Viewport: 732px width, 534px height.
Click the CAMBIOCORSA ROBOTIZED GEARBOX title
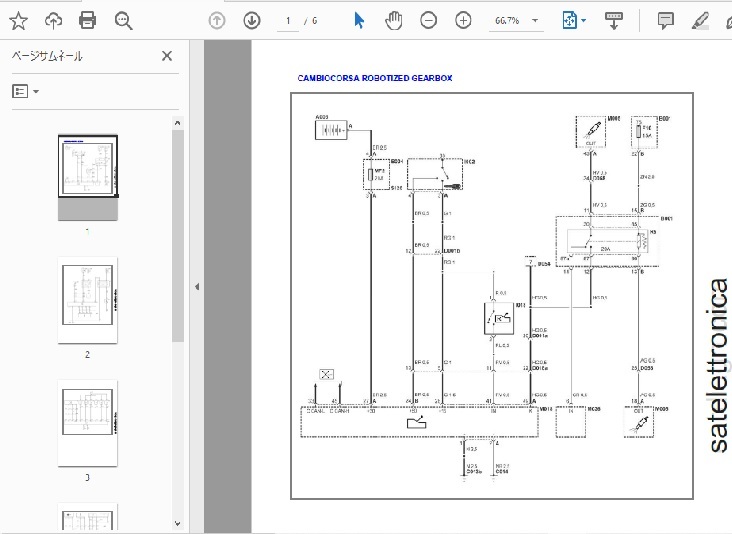pos(375,78)
